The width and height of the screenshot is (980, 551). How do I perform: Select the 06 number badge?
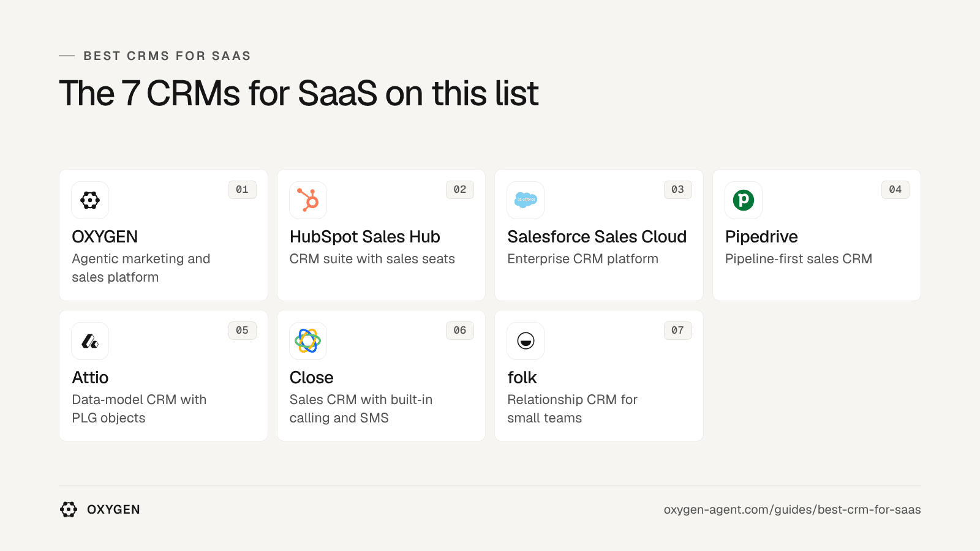coord(460,331)
